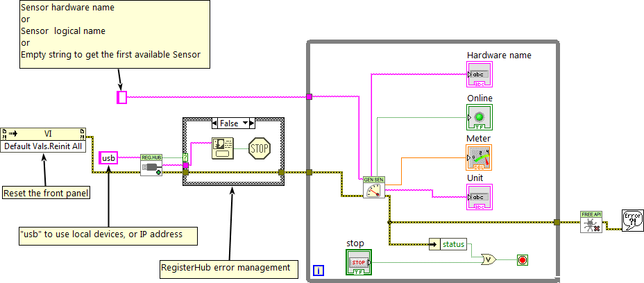This screenshot has height=283, width=644.
Task: Click the VI invoke node header
Action: coord(44,133)
